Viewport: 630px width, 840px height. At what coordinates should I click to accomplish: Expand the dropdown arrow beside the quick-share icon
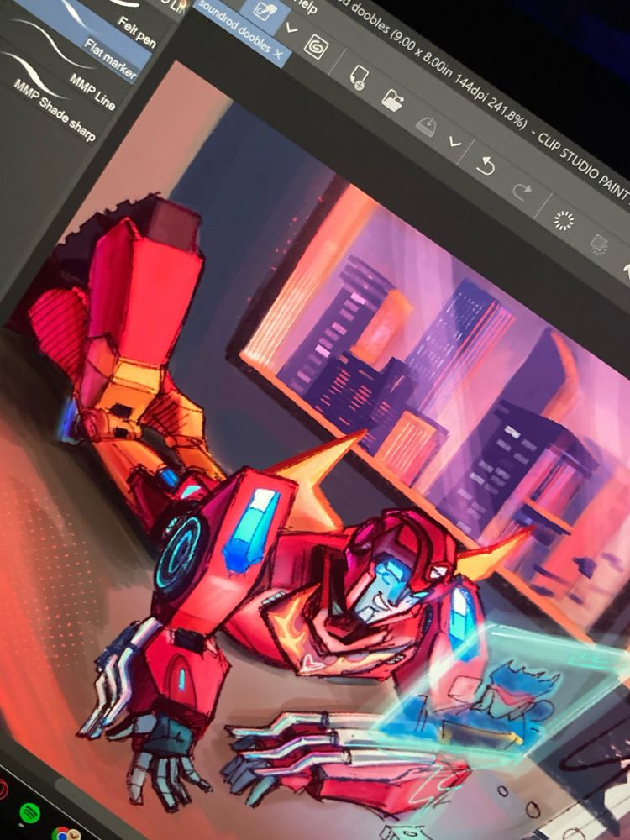pos(291,28)
